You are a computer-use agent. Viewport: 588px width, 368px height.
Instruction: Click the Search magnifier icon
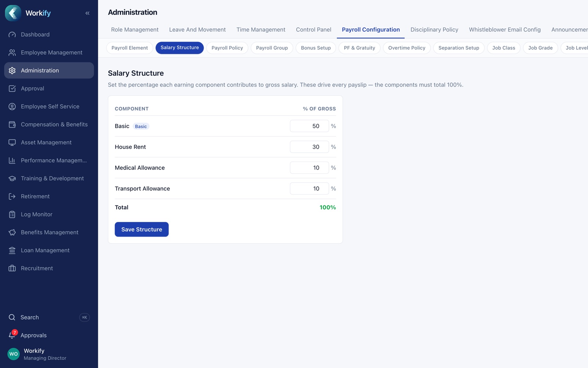(12, 317)
